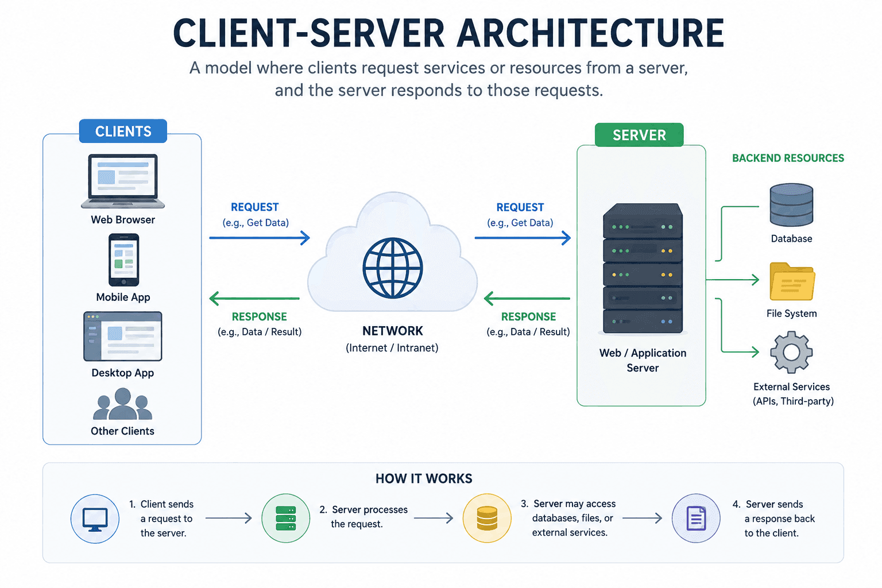Click REQUEST label between clients and network
882x588 pixels.
pyautogui.click(x=255, y=207)
